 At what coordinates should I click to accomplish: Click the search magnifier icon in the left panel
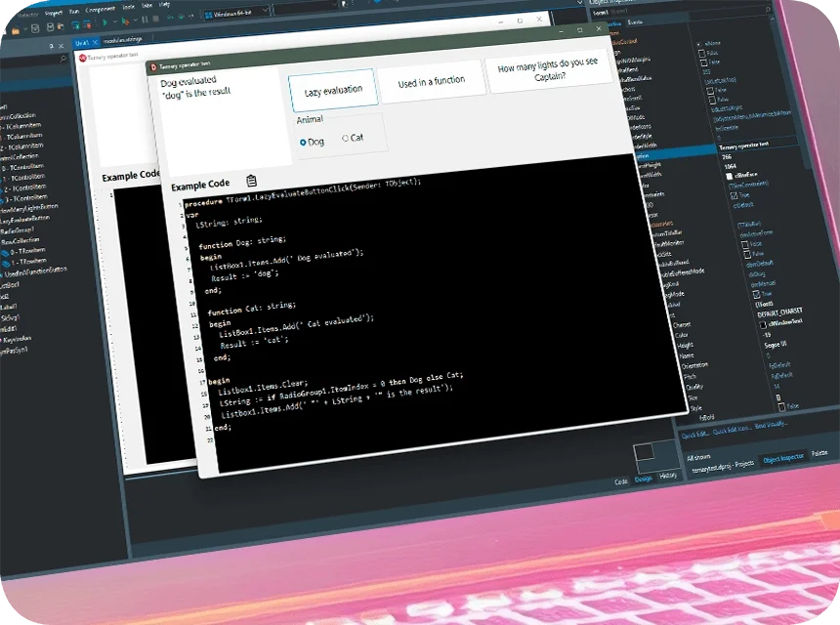click(52, 46)
